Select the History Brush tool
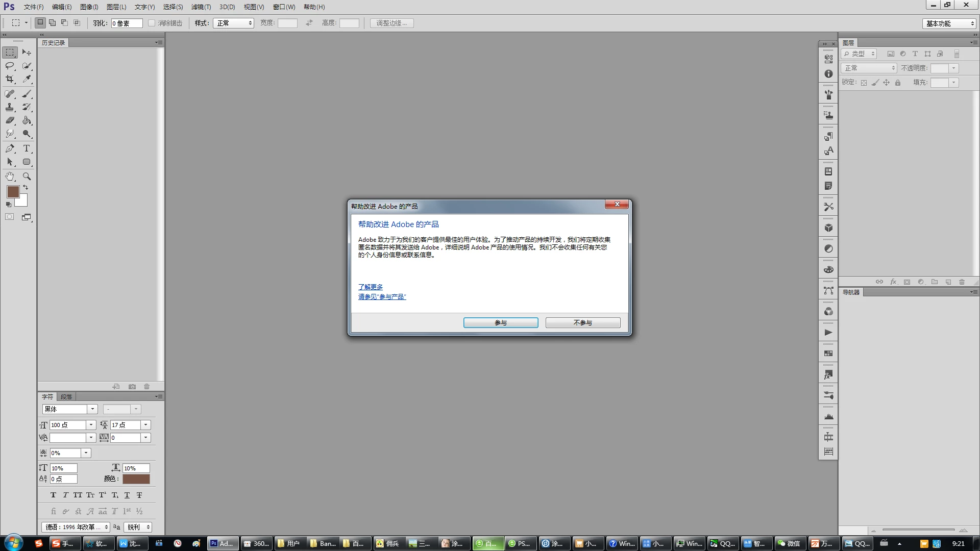Screen dimensions: 980x551 click(x=27, y=107)
